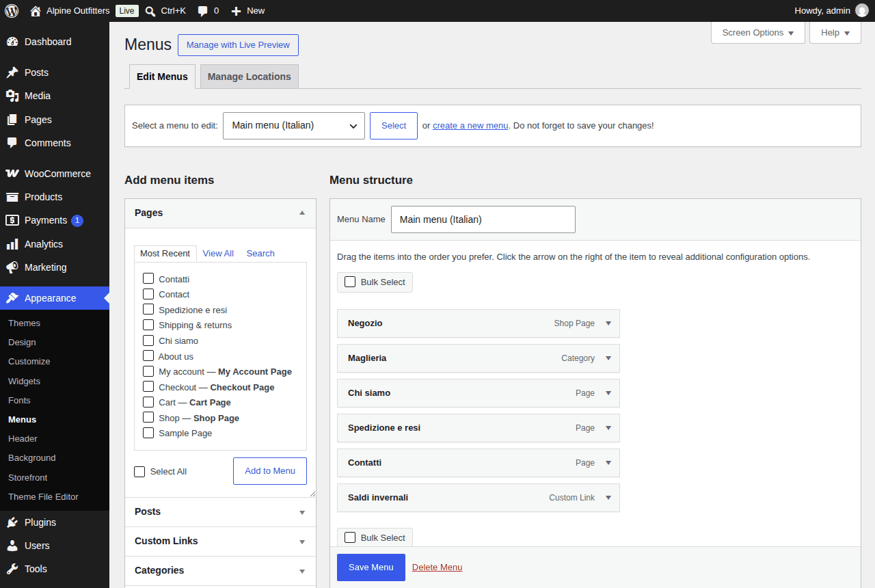Viewport: 875px width, 588px height.
Task: Click the Users person icon
Action: click(x=12, y=546)
